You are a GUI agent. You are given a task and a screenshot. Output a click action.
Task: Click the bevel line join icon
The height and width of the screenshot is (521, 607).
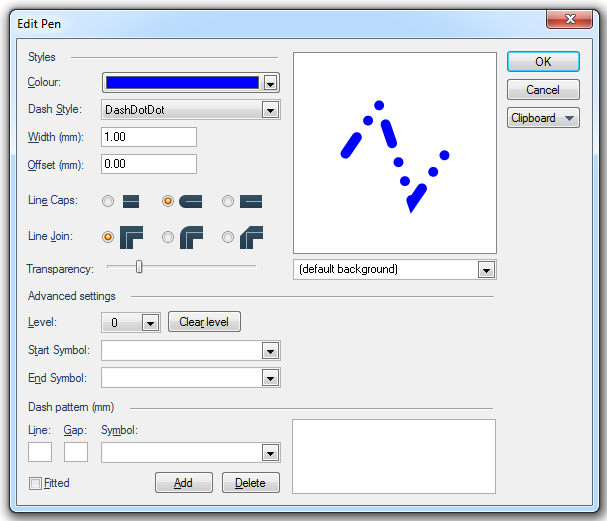250,237
